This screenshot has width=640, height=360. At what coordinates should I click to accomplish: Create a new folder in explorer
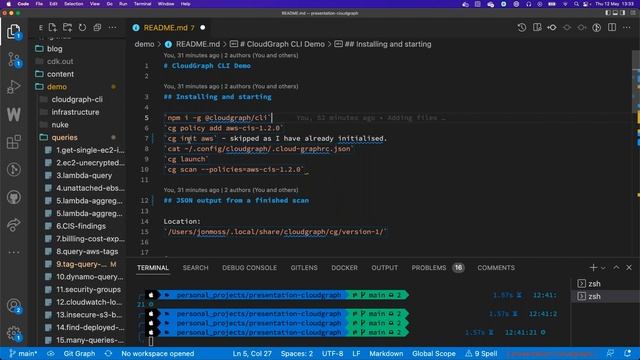[67, 27]
